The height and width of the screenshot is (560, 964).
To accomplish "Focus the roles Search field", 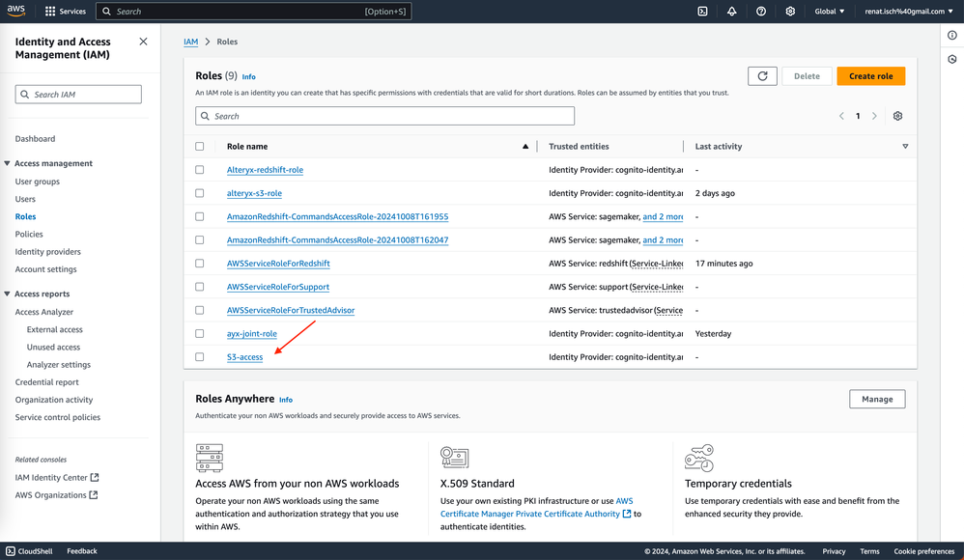I will click(x=384, y=116).
